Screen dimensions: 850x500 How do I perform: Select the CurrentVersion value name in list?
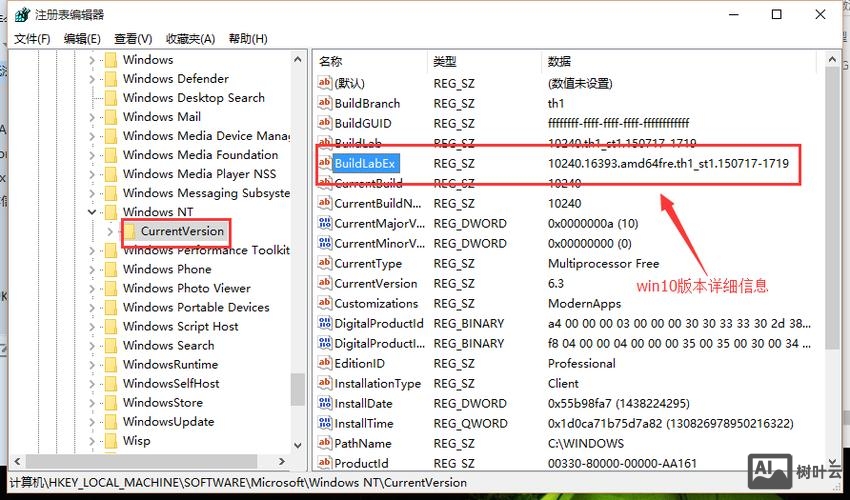pos(376,284)
